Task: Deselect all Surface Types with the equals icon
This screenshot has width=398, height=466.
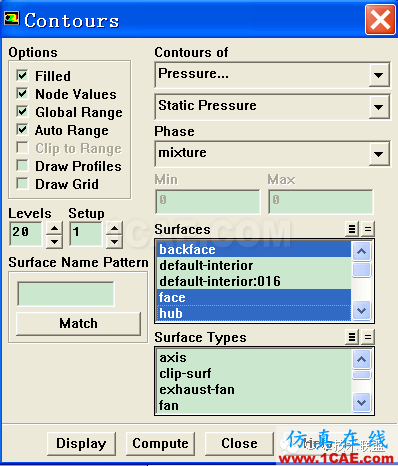Action: 368,337
